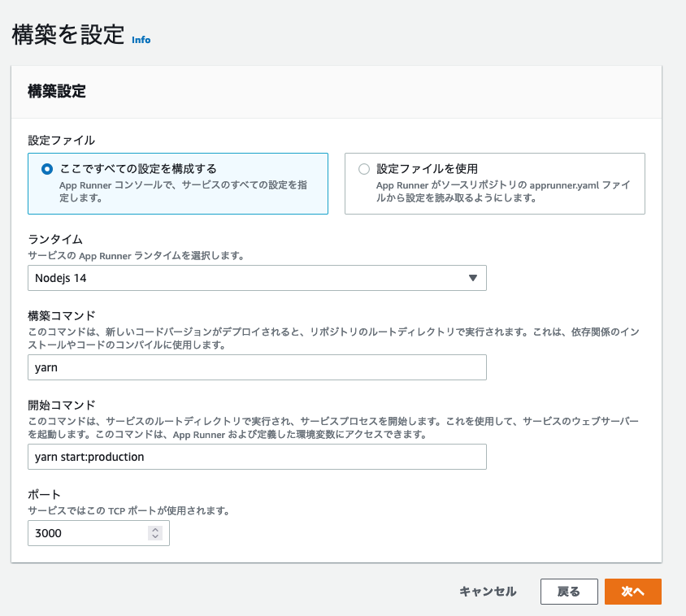This screenshot has width=686, height=616.
Task: Click the ランタイム field label
Action: click(54, 240)
